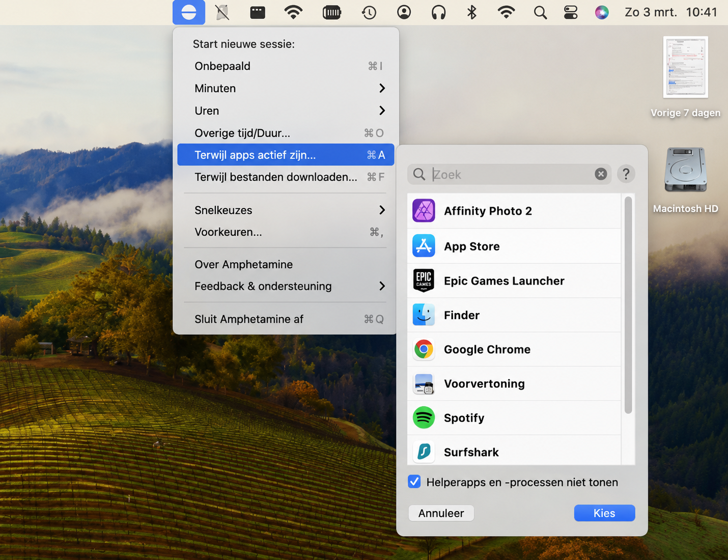Select the Epic Games Launcher name text
728x560 pixels.
tap(504, 281)
